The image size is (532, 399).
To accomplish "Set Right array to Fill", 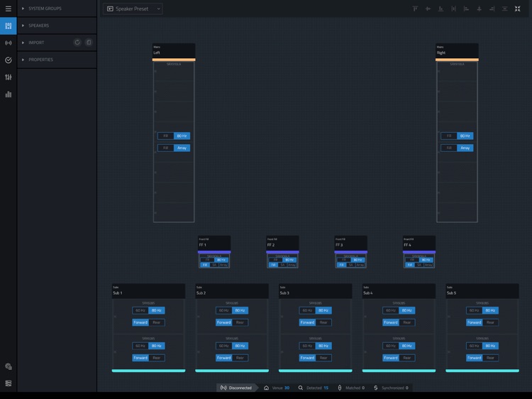I will [x=449, y=148].
